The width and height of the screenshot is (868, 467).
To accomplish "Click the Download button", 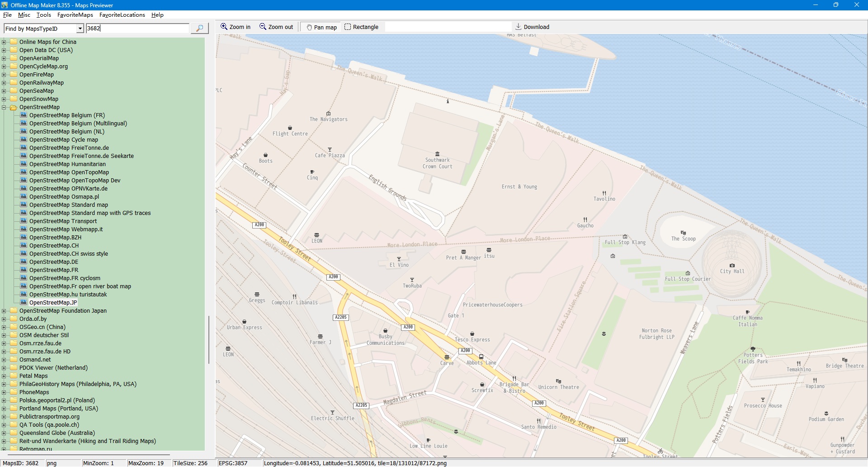I will tap(533, 27).
